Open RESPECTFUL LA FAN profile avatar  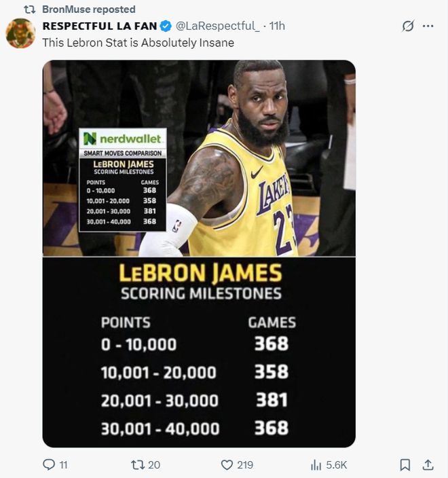[21, 33]
